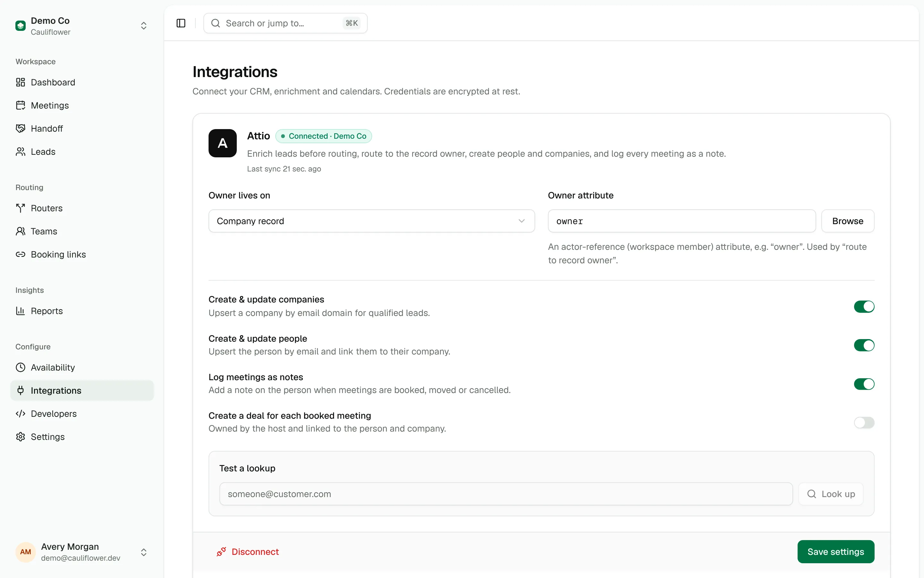924x578 pixels.
Task: Click the Demo Co cauliflower logo icon
Action: pyautogui.click(x=21, y=26)
